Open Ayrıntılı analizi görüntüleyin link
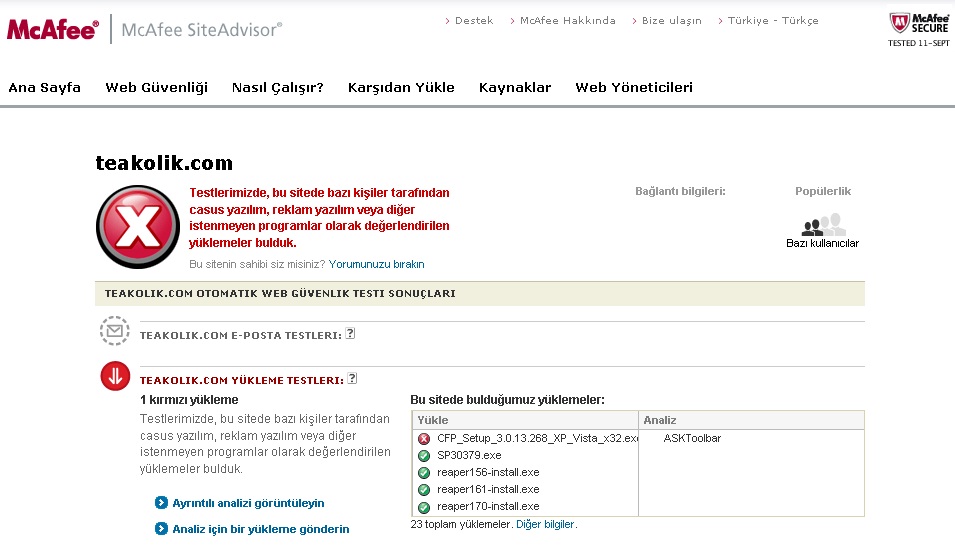 (x=248, y=503)
